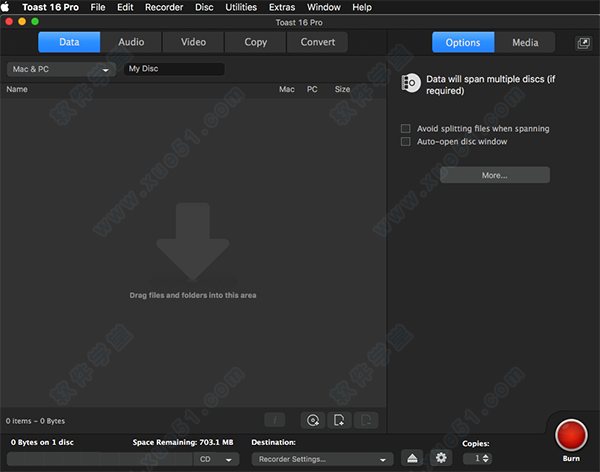Image resolution: width=600 pixels, height=472 pixels.
Task: Enable Auto-open disc window checkbox
Action: click(x=405, y=142)
